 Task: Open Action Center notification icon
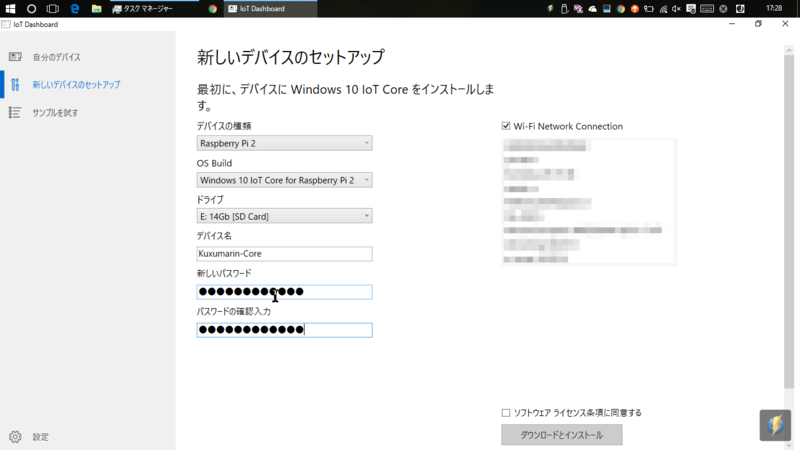(x=691, y=9)
